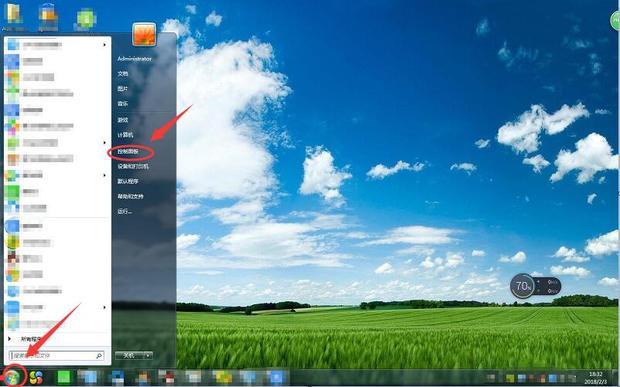Open the Administrator user folder

tap(134, 59)
